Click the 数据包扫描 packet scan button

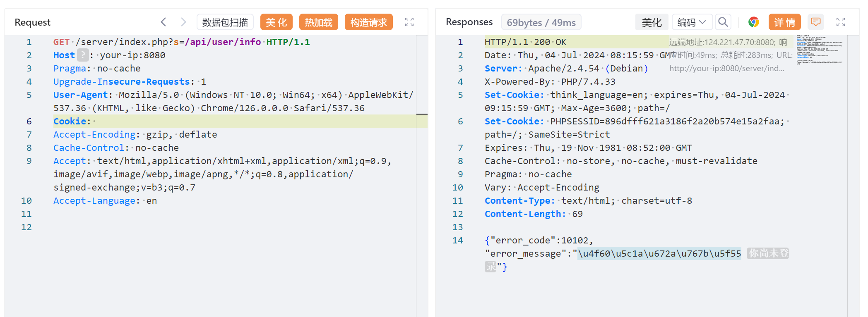225,22
